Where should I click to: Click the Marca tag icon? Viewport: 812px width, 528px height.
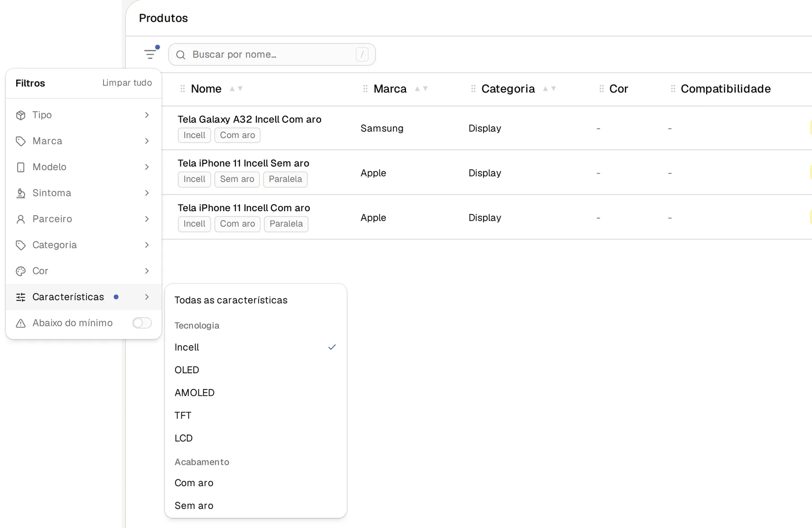click(21, 141)
